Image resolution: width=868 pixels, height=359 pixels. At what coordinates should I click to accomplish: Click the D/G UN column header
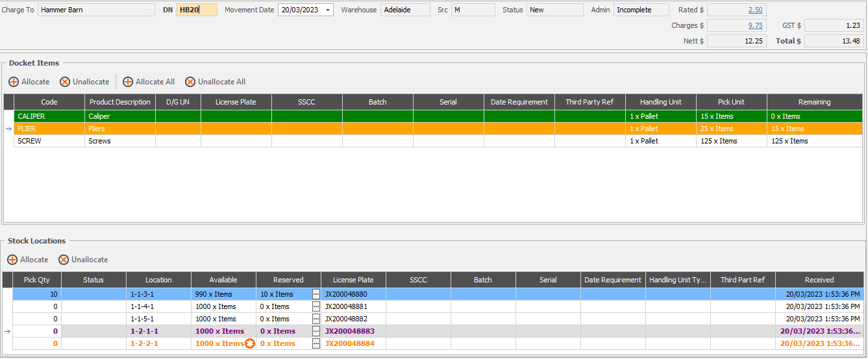click(178, 102)
